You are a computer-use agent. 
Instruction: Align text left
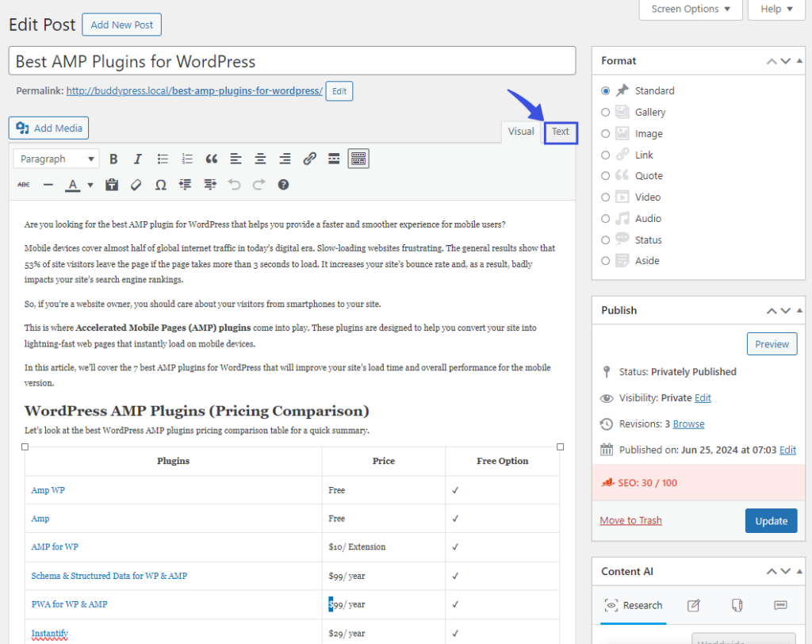point(236,159)
